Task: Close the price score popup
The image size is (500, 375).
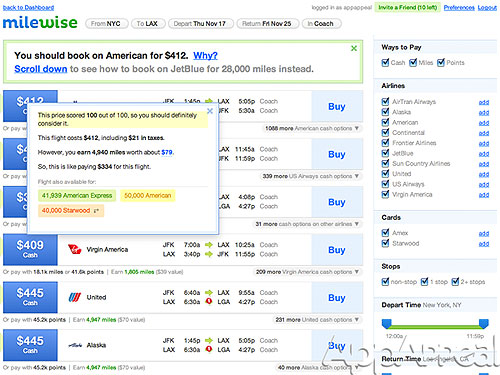Action: [x=210, y=111]
